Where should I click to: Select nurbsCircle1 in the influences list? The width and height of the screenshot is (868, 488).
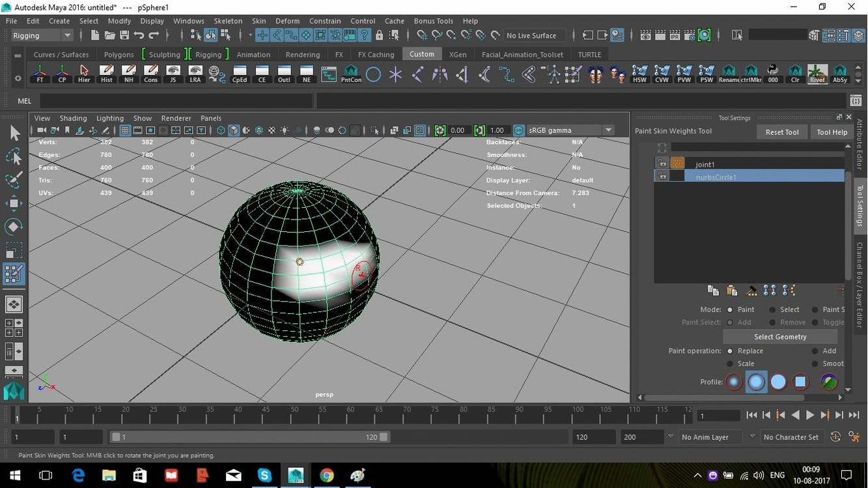tap(715, 177)
